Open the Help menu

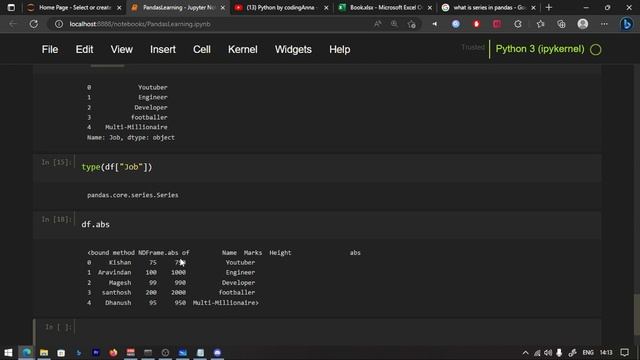[x=340, y=49]
